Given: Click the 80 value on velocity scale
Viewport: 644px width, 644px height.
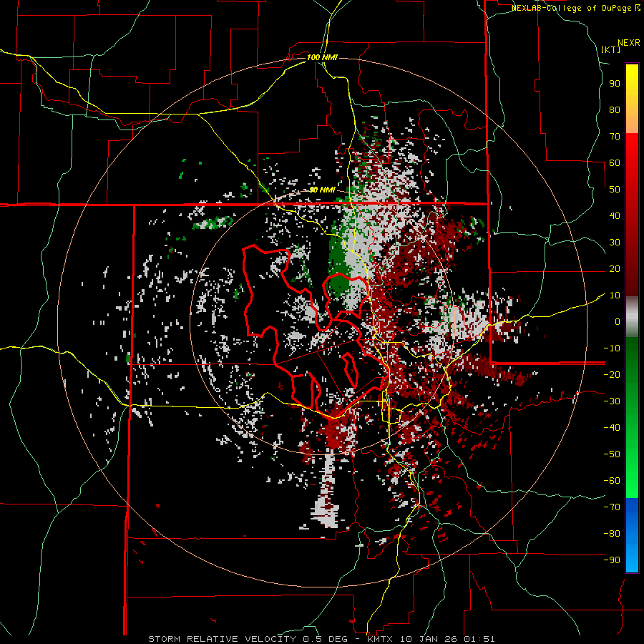Looking at the screenshot, I should pos(615,109).
